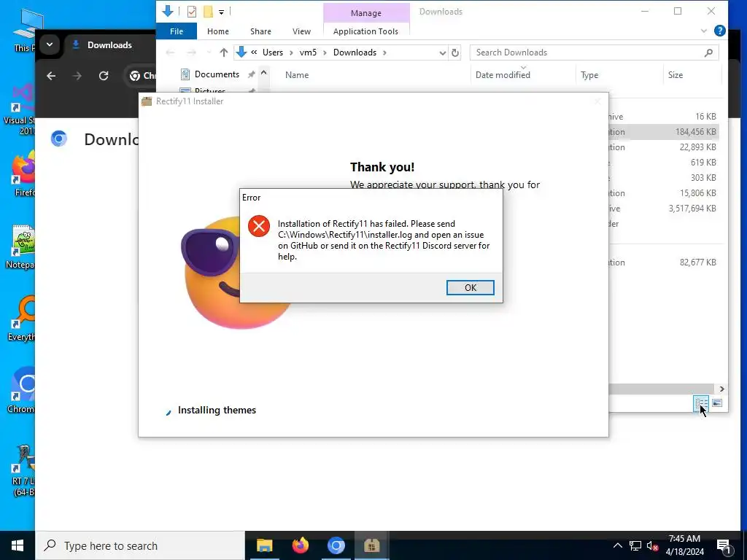Open Customize Quick Access Toolbar dropdown

[x=222, y=12]
